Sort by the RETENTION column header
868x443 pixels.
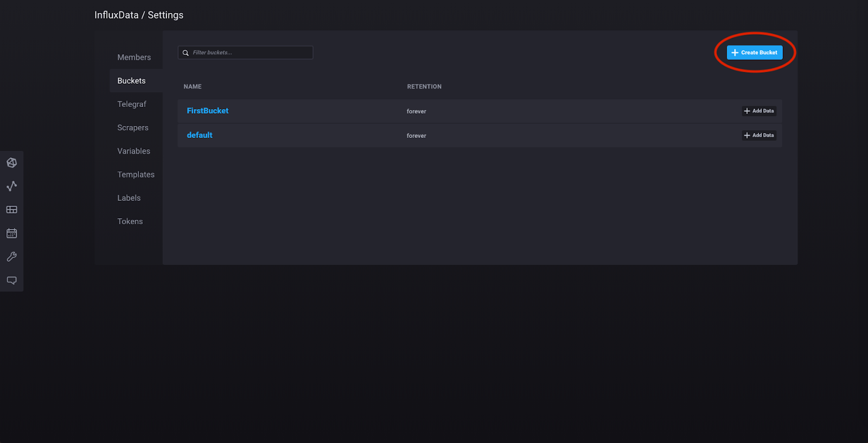[424, 86]
